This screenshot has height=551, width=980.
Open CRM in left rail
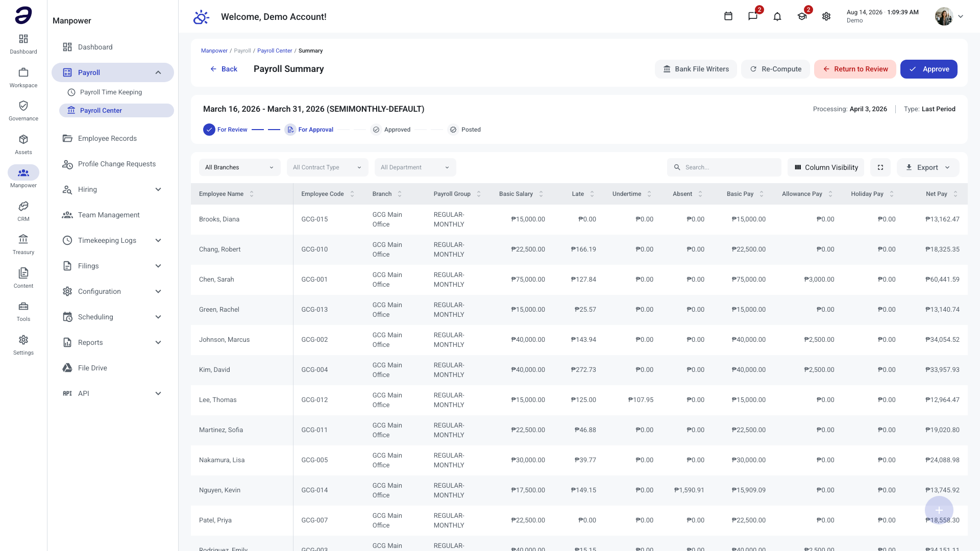[23, 211]
